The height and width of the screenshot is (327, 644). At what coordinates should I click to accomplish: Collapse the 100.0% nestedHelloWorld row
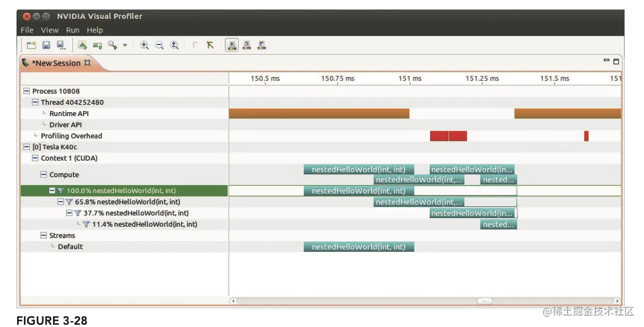pyautogui.click(x=52, y=191)
